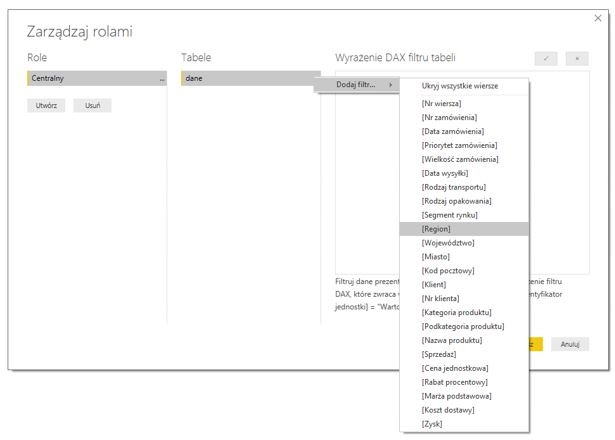Choose the [Miasto] column entry
615x440 pixels.
(436, 257)
